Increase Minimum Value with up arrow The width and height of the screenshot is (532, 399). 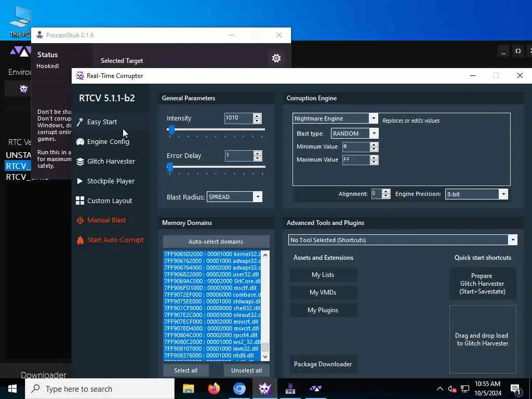(374, 144)
